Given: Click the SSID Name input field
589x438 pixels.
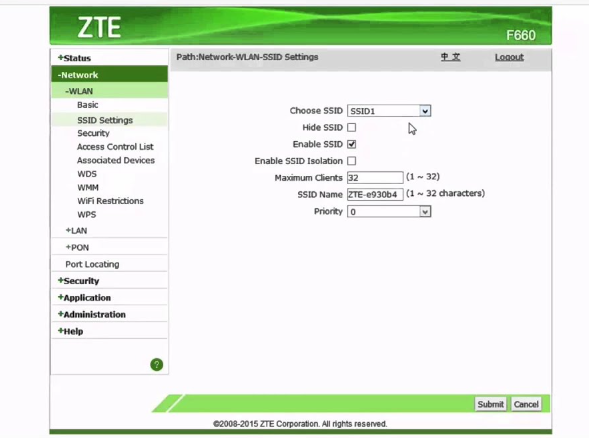Looking at the screenshot, I should pos(375,195).
